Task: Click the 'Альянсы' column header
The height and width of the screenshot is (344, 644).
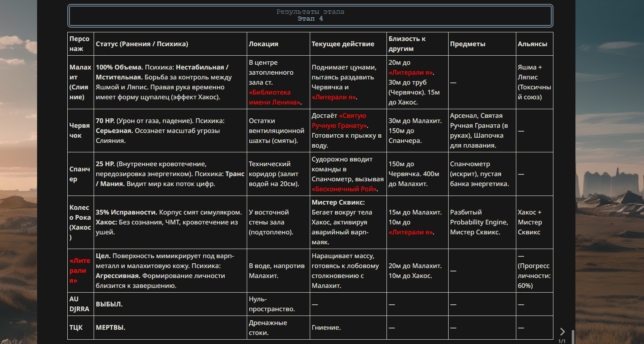Action: 534,44
